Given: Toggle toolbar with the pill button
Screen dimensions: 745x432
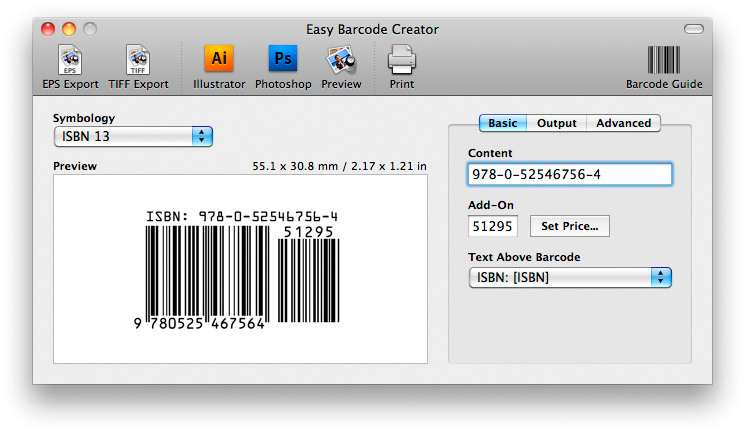Looking at the screenshot, I should (693, 30).
